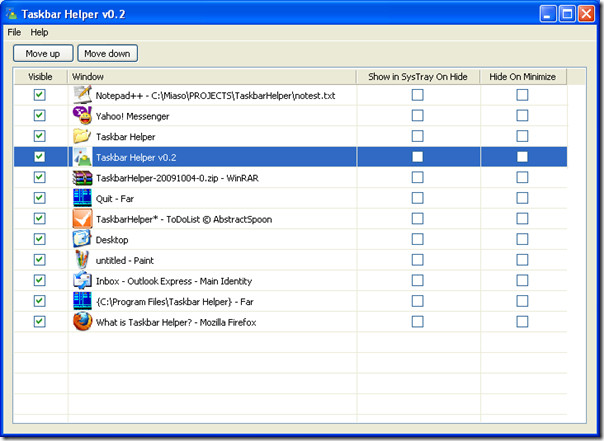Viewport: 604px width, 441px height.
Task: Select What is Taskbar Helper? - Mozilla Firefox text
Action: click(x=176, y=322)
